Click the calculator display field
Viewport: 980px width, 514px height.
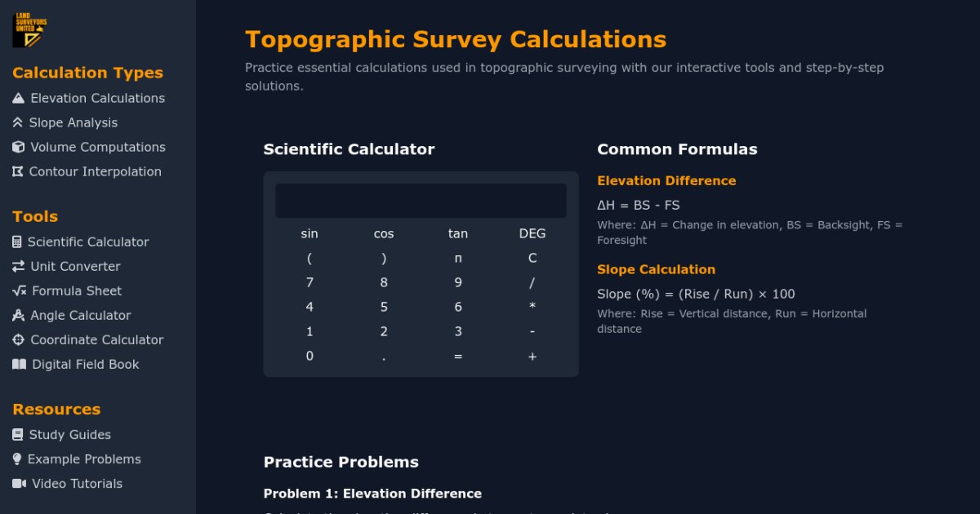pos(420,200)
